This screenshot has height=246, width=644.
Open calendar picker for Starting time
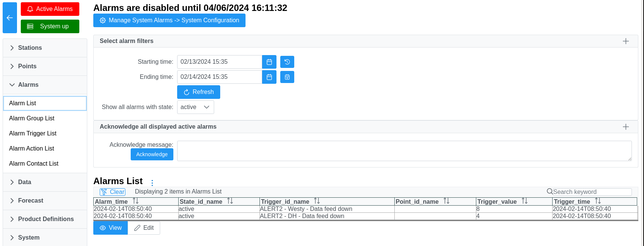click(x=269, y=62)
